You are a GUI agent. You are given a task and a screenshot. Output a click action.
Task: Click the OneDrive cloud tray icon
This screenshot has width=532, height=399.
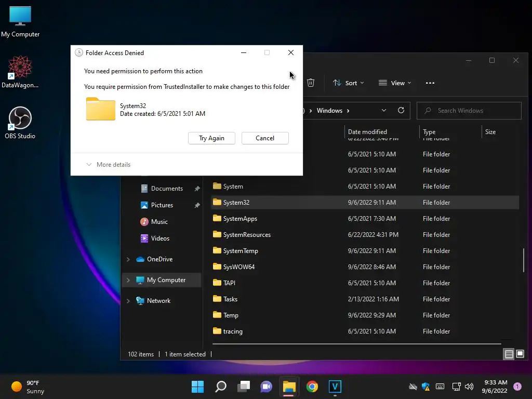(413, 387)
